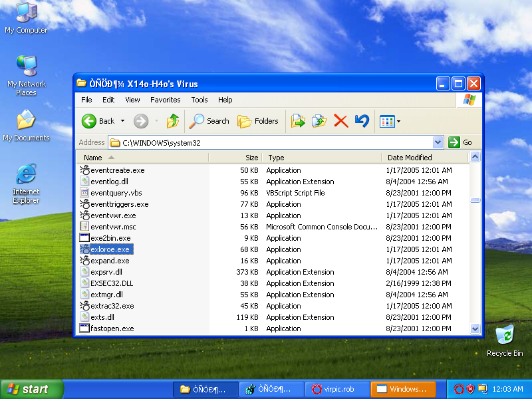
Task: Click the Start button
Action: tap(31, 389)
